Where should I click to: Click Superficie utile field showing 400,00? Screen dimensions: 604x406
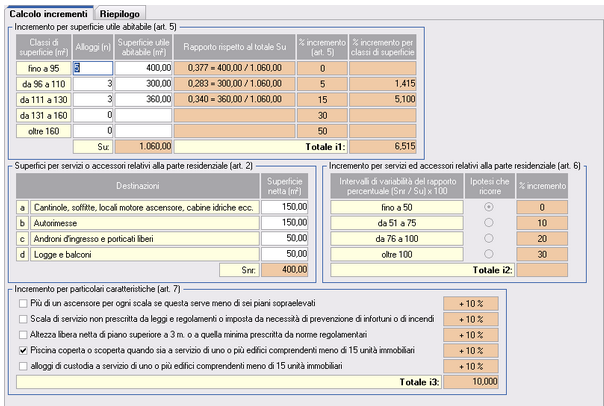143,68
